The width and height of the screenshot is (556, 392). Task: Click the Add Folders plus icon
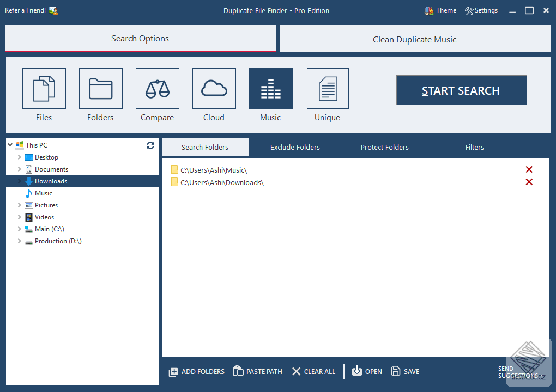[173, 372]
